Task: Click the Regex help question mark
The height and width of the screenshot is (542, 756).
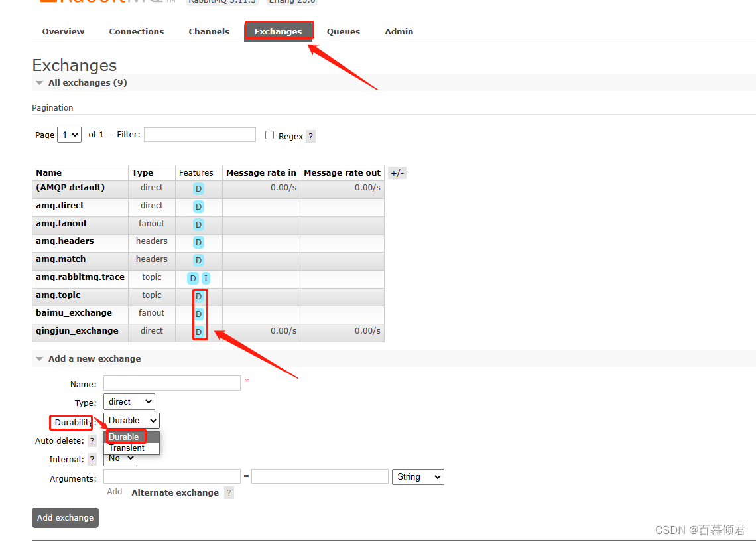Action: (310, 136)
